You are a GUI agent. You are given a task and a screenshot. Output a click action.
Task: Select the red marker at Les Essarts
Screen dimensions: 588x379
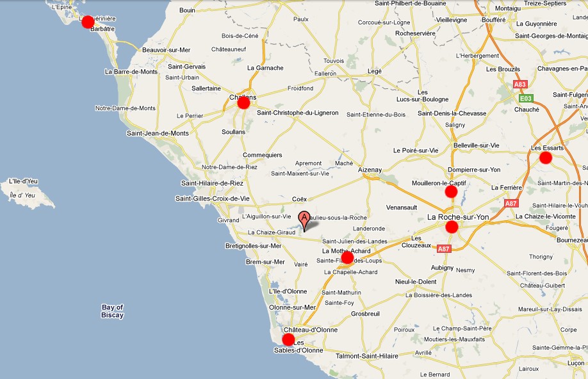click(x=546, y=157)
